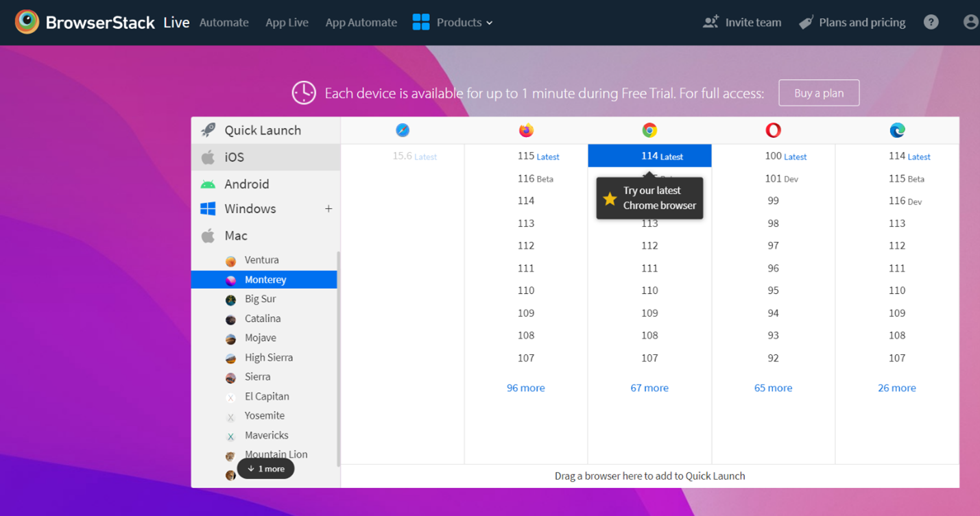Screen dimensions: 980x516
Task: Click the Edge browser column icon
Action: coord(897,130)
